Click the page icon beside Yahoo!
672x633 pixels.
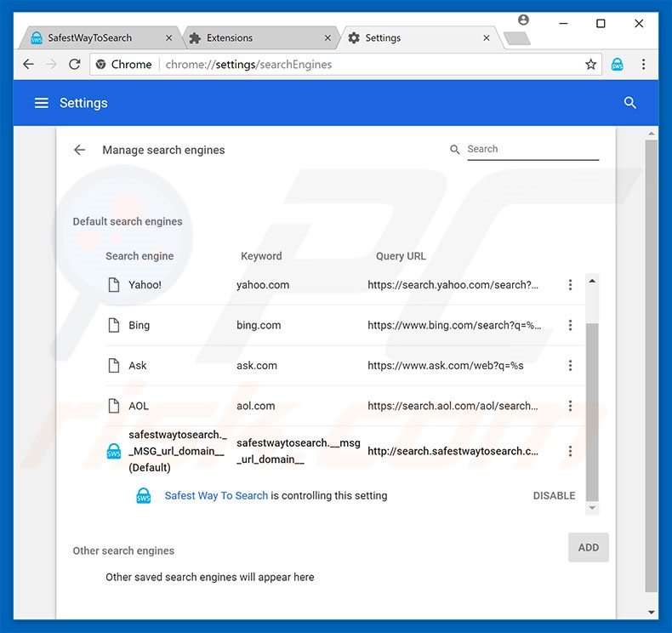point(114,285)
